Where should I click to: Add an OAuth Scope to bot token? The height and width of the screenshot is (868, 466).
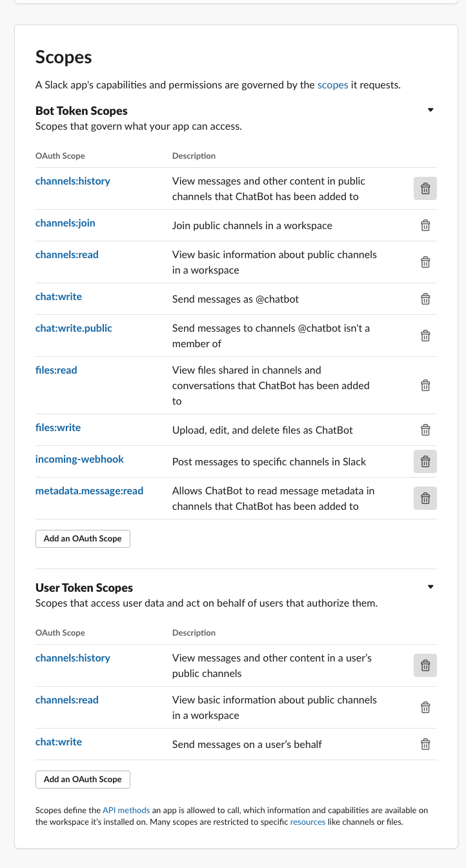coord(83,538)
